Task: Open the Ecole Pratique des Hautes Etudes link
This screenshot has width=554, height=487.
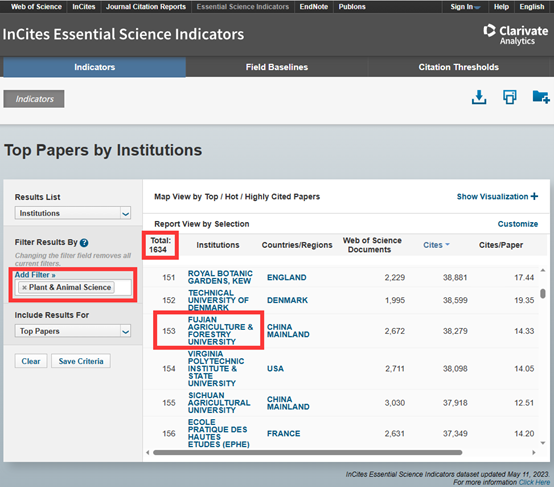Action: click(x=219, y=433)
